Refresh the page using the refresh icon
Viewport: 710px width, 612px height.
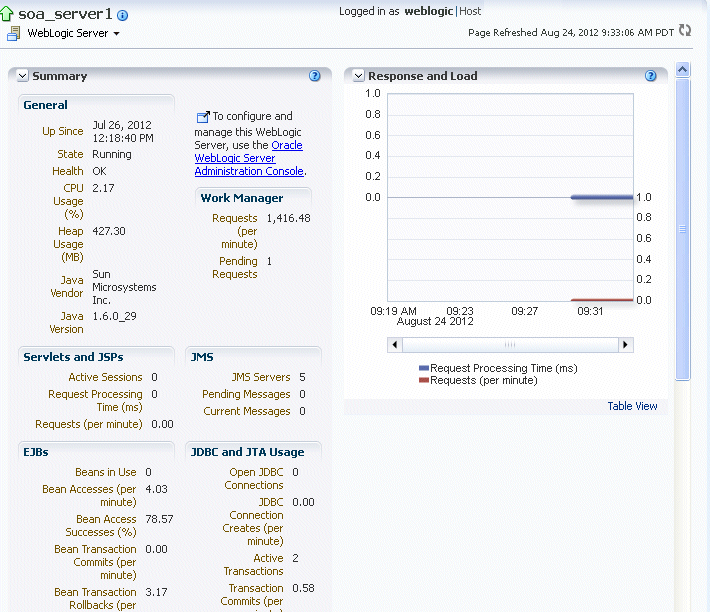pyautogui.click(x=685, y=30)
